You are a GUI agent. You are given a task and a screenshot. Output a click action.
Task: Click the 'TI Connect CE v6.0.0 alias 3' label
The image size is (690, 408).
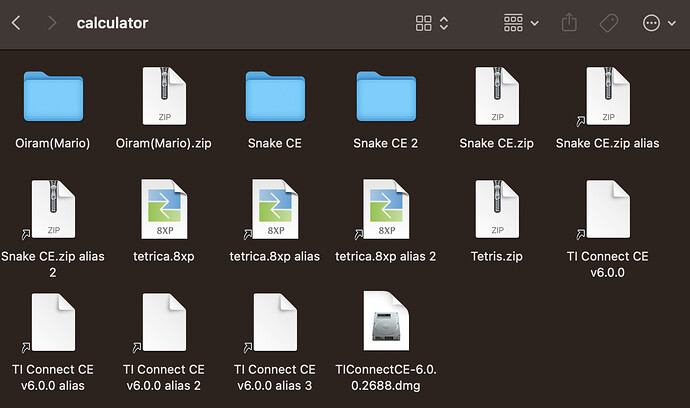pyautogui.click(x=275, y=378)
